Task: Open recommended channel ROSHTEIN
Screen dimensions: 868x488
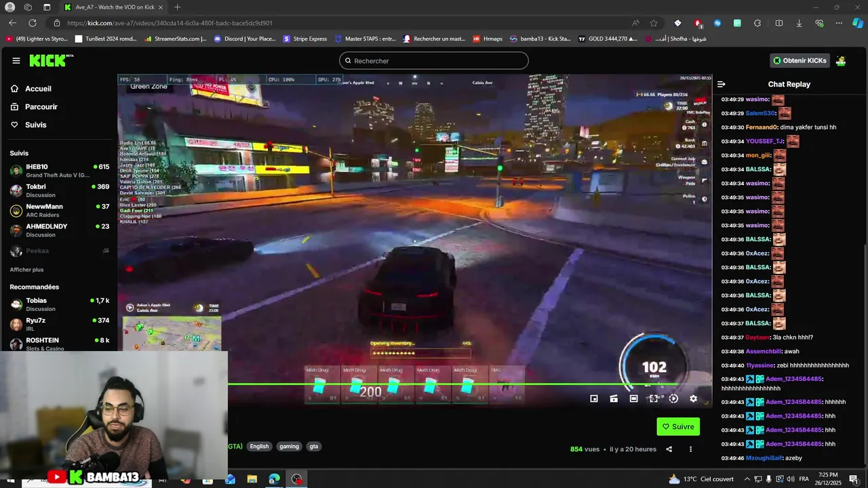Action: click(59, 344)
